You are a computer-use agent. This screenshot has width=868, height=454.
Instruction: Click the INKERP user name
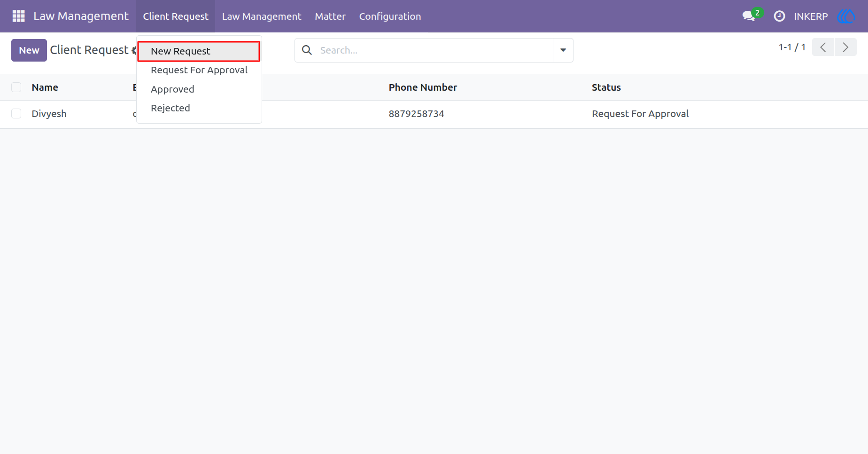pyautogui.click(x=811, y=16)
